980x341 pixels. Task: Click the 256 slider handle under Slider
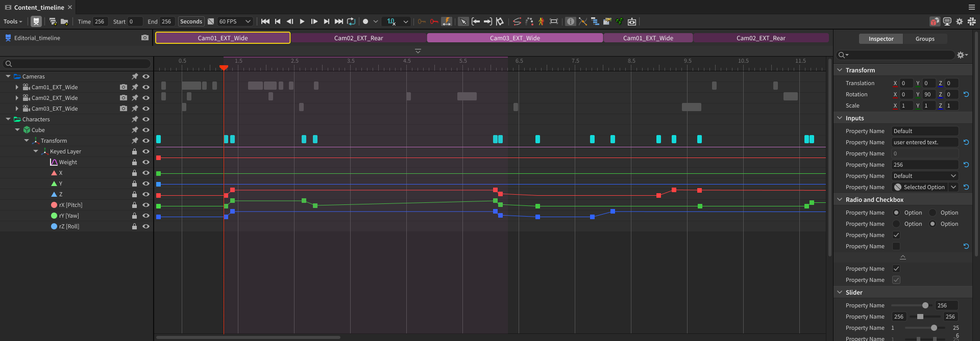coord(925,305)
